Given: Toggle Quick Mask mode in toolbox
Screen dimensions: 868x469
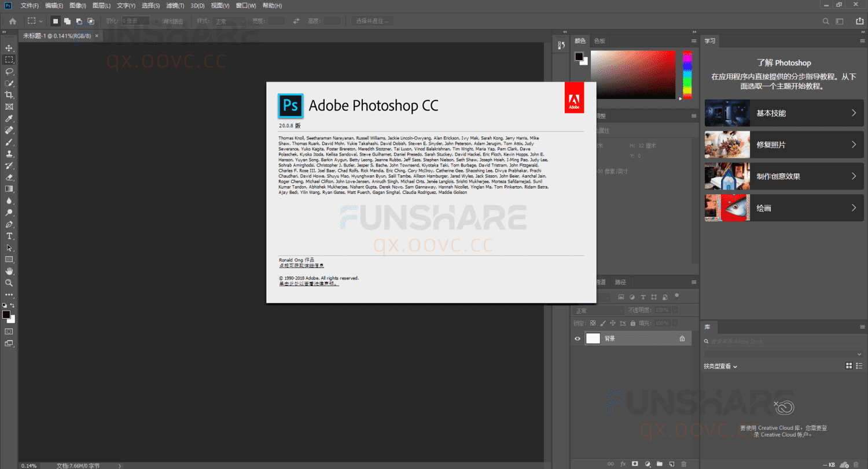Looking at the screenshot, I should [x=9, y=331].
